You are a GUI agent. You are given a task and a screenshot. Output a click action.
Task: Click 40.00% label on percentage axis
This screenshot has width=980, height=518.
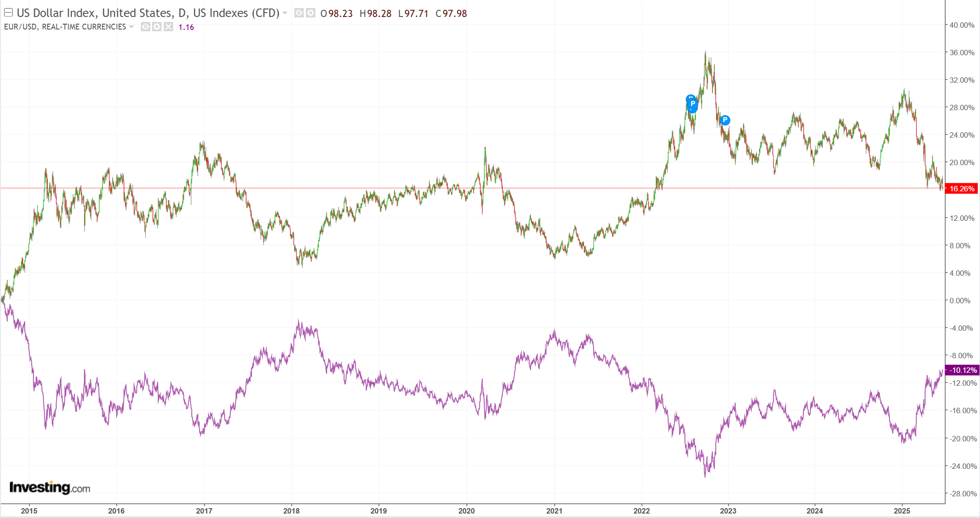tap(962, 25)
